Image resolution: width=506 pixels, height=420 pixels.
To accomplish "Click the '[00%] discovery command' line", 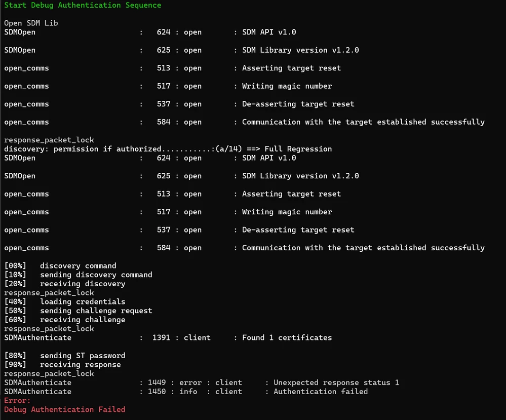I will point(60,265).
